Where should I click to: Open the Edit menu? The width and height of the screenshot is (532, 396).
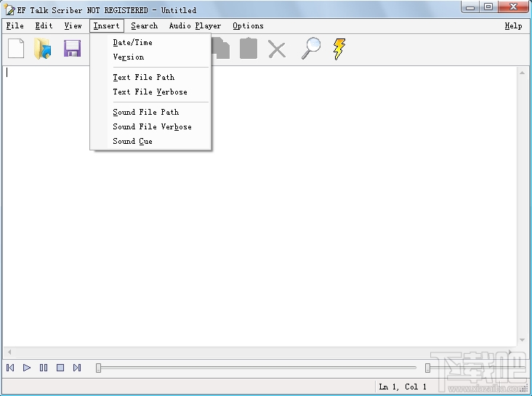point(44,25)
